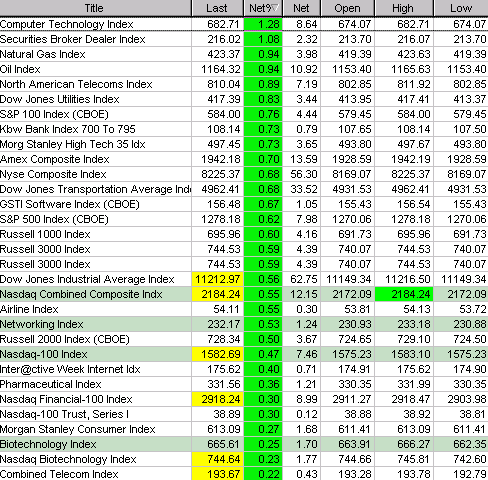488x480 pixels.
Task: Click the Low column header
Action: 461,8
